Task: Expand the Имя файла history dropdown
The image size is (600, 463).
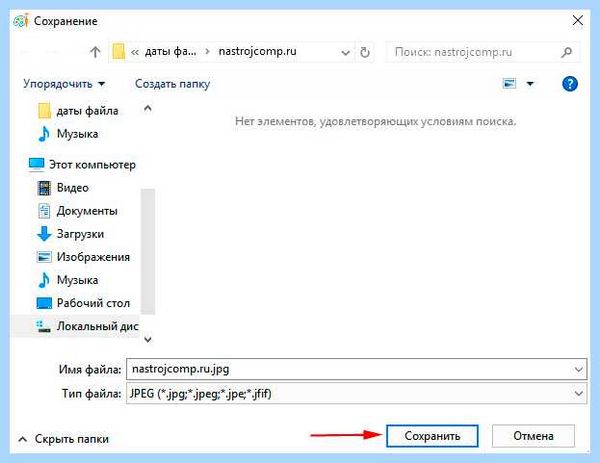Action: 579,369
